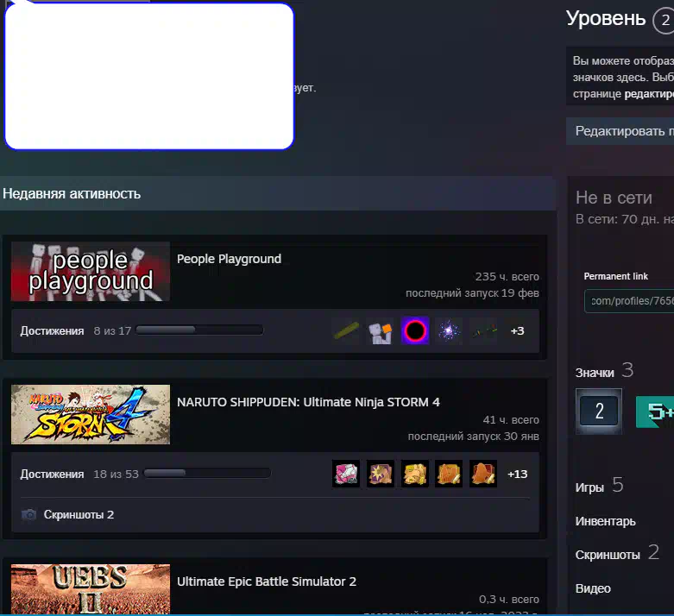Open the Скриншоты 2 link in the sidebar

(617, 553)
